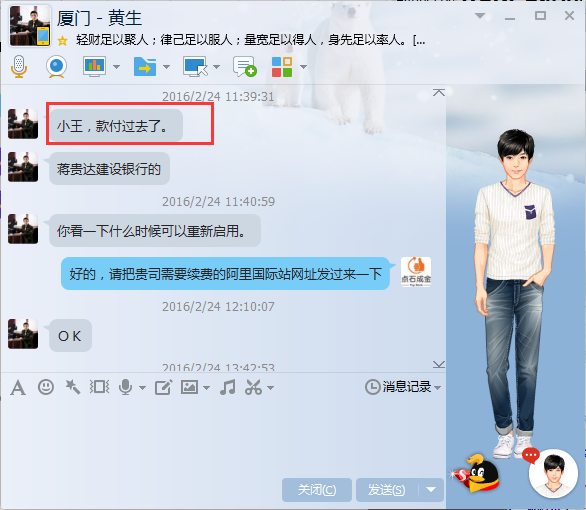
Task: Open the emoji smiley picker
Action: click(46, 387)
